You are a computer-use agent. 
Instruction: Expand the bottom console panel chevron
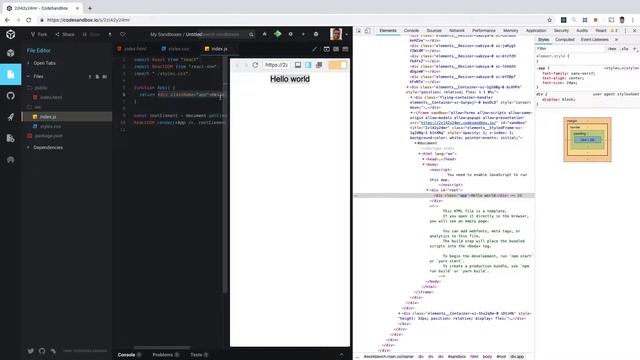[341, 355]
